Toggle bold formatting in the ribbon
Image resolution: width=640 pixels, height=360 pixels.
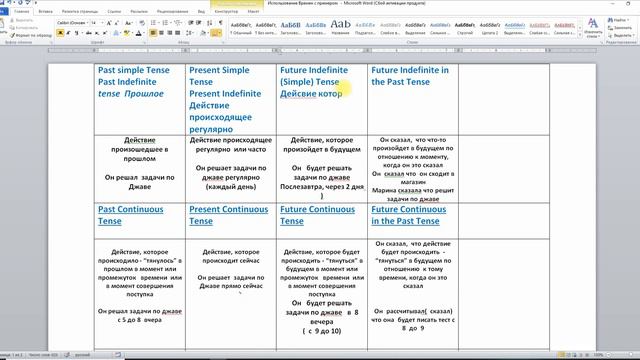pos(60,33)
